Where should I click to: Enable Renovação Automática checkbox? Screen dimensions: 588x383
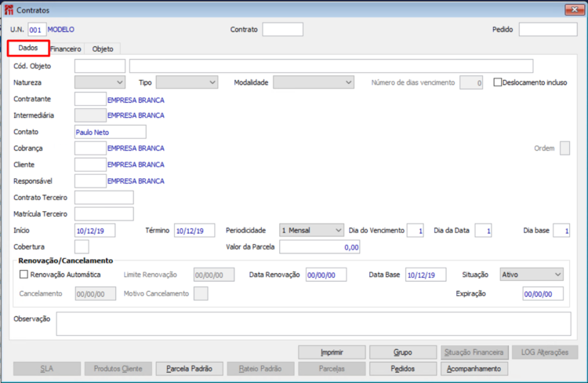pos(24,275)
